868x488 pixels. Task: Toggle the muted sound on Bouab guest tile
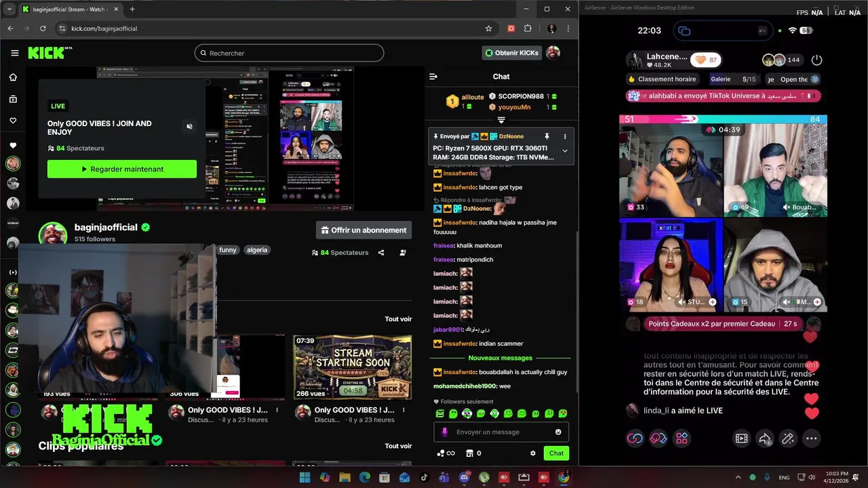point(787,207)
